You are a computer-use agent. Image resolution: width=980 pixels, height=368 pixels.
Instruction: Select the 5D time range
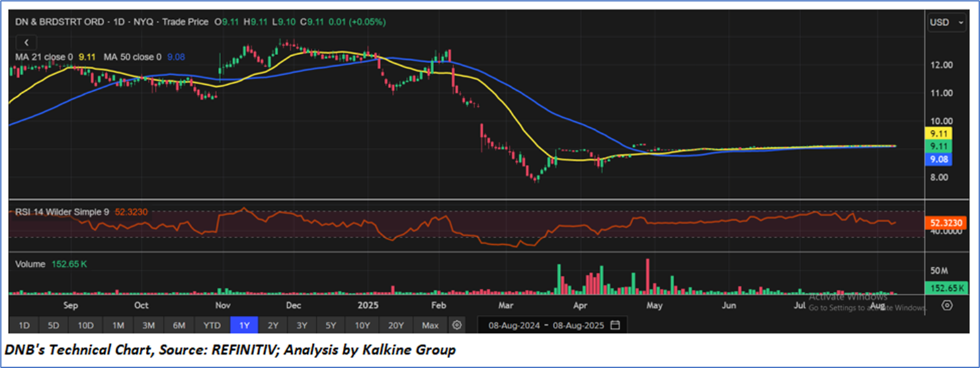pos(54,326)
